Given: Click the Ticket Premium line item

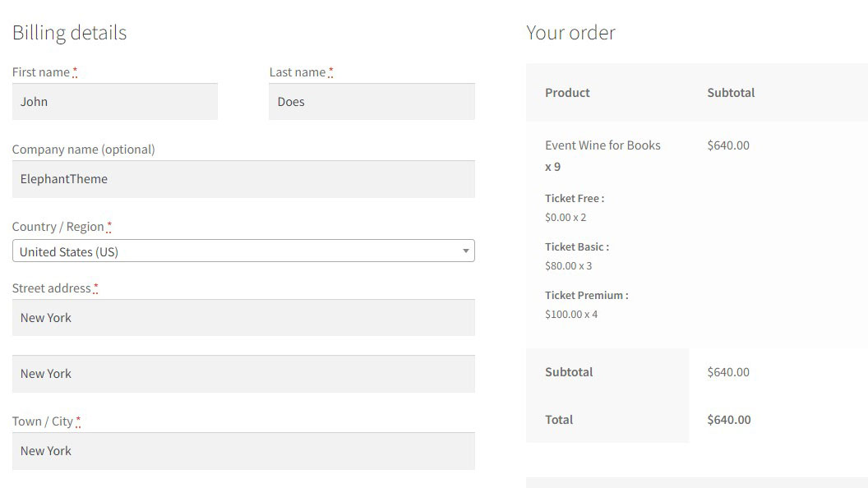Looking at the screenshot, I should (x=586, y=296).
